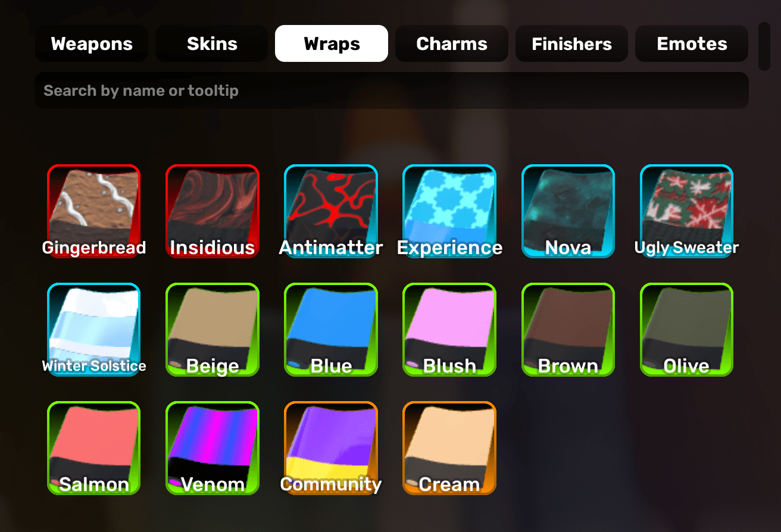Focus the search by name field
Viewport: 781px width, 532px height.
click(x=392, y=90)
